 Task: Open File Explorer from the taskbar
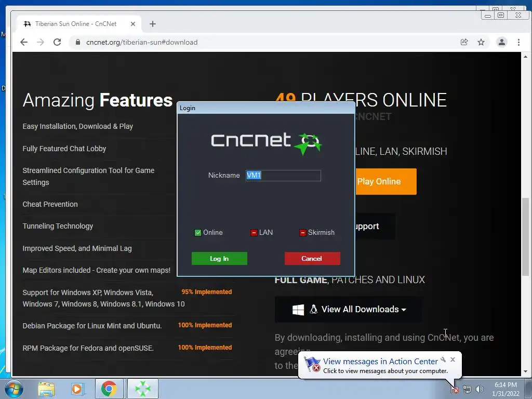[46, 389]
